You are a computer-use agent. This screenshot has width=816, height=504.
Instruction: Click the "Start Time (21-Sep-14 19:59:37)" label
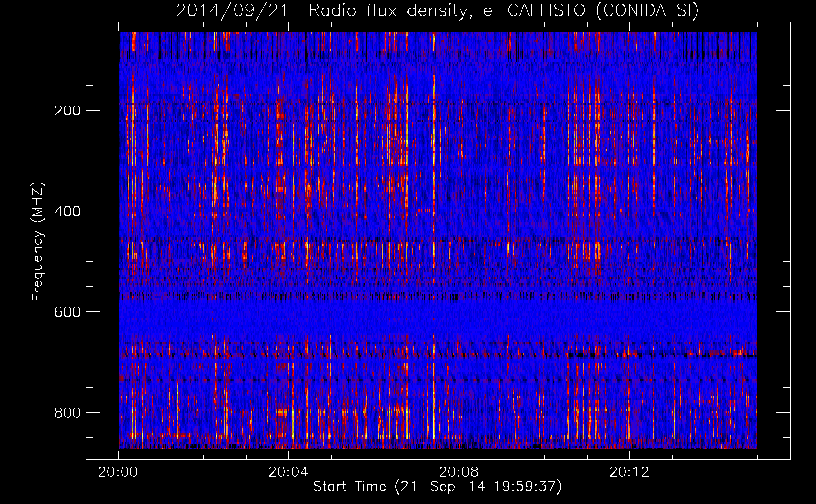click(437, 487)
